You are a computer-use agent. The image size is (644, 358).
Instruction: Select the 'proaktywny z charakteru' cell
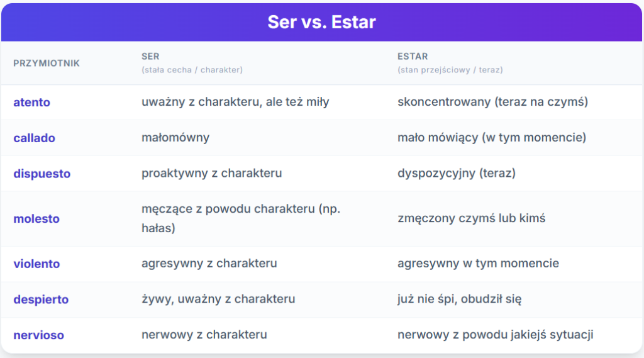211,173
